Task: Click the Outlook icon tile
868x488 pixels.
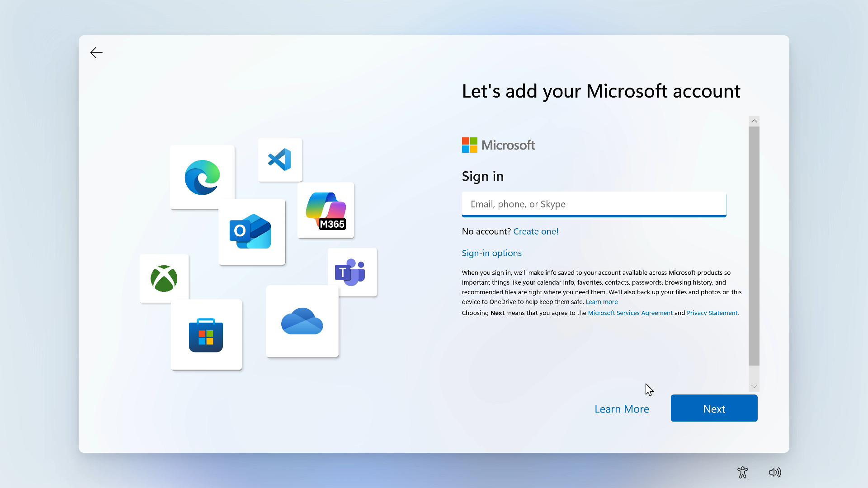Action: (251, 232)
